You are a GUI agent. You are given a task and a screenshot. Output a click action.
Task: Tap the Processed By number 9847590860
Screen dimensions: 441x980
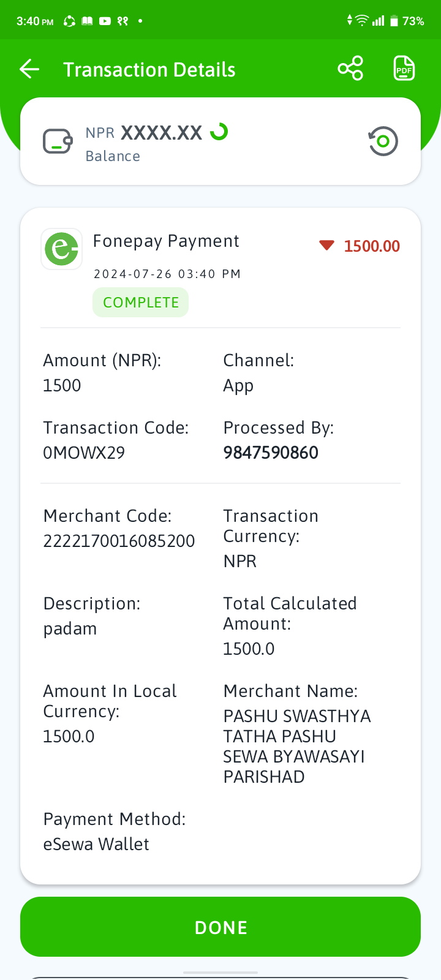[271, 453]
